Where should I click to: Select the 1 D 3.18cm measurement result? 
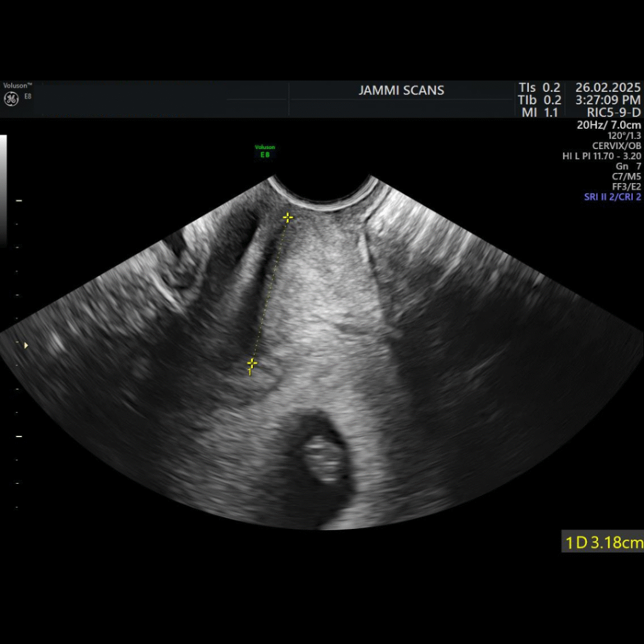tap(602, 542)
